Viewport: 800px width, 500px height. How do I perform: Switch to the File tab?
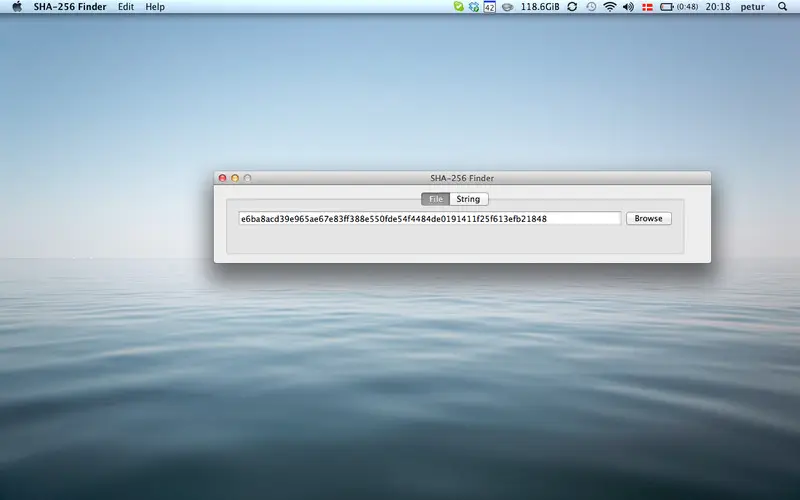pyautogui.click(x=435, y=199)
